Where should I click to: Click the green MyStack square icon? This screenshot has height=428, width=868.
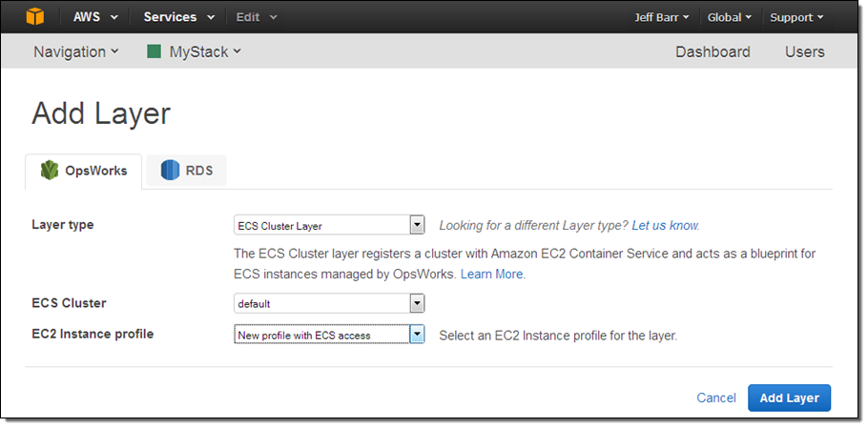point(154,51)
